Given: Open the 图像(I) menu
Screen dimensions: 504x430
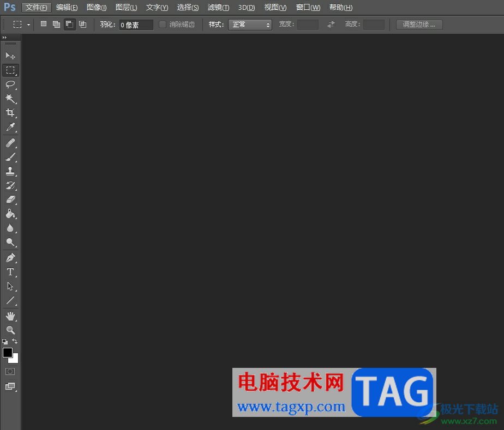Looking at the screenshot, I should (x=97, y=8).
